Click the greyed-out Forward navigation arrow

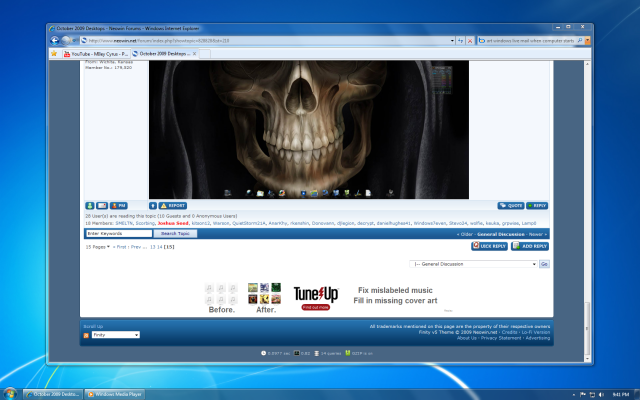tap(65, 40)
